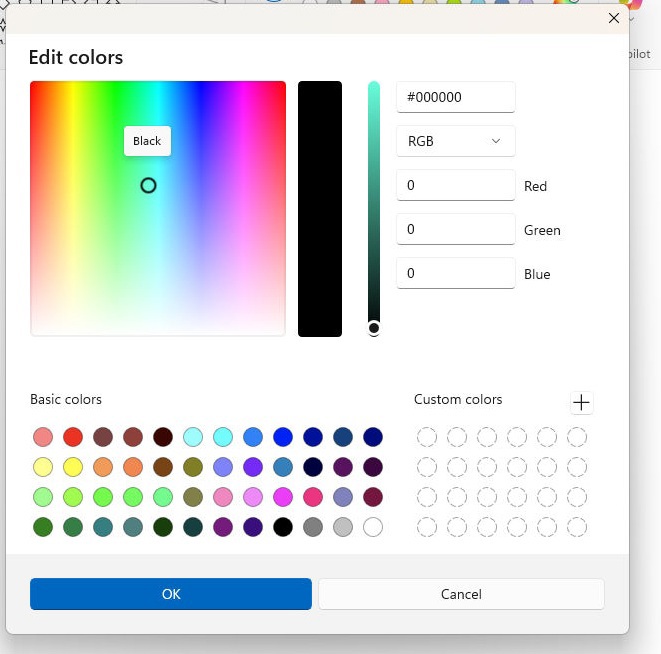The height and width of the screenshot is (654, 661).
Task: Confirm the color with OK
Action: point(171,594)
